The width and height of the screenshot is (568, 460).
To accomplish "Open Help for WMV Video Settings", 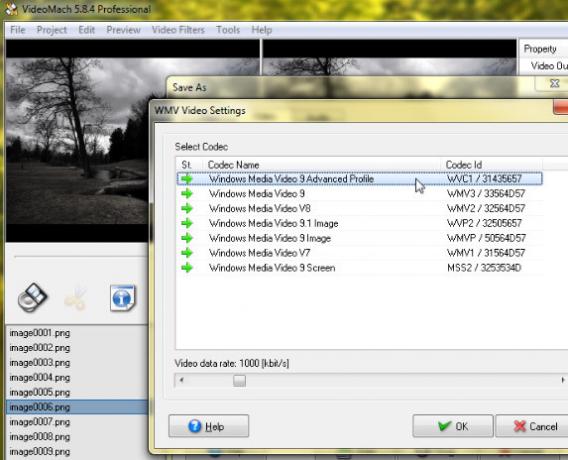I will coord(209,426).
